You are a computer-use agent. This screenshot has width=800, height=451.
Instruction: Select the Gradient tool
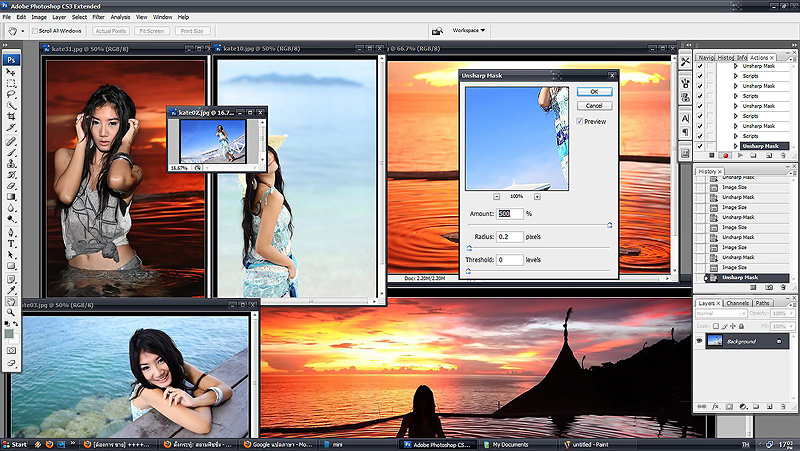[11, 197]
